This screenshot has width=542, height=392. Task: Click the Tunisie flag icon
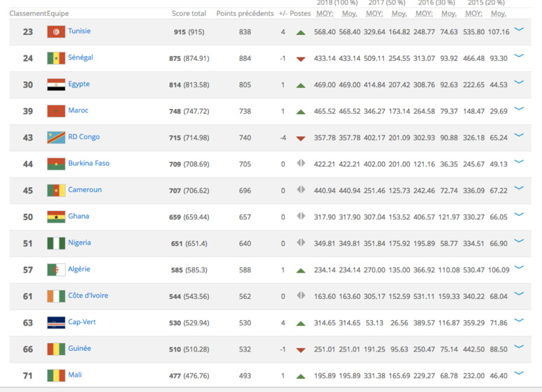[x=56, y=32]
